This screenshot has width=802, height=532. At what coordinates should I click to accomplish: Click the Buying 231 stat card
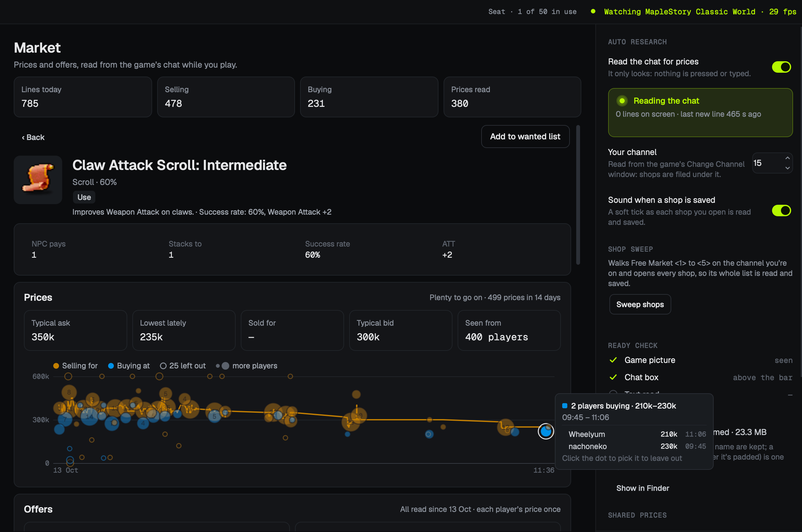369,97
